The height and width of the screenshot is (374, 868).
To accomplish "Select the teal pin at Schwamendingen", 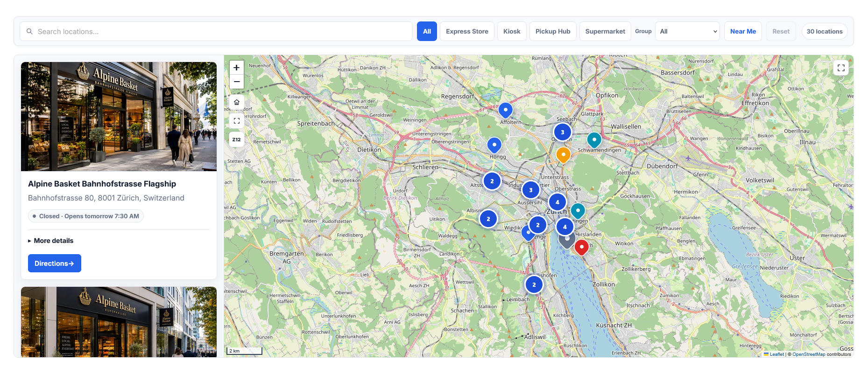I will (594, 139).
